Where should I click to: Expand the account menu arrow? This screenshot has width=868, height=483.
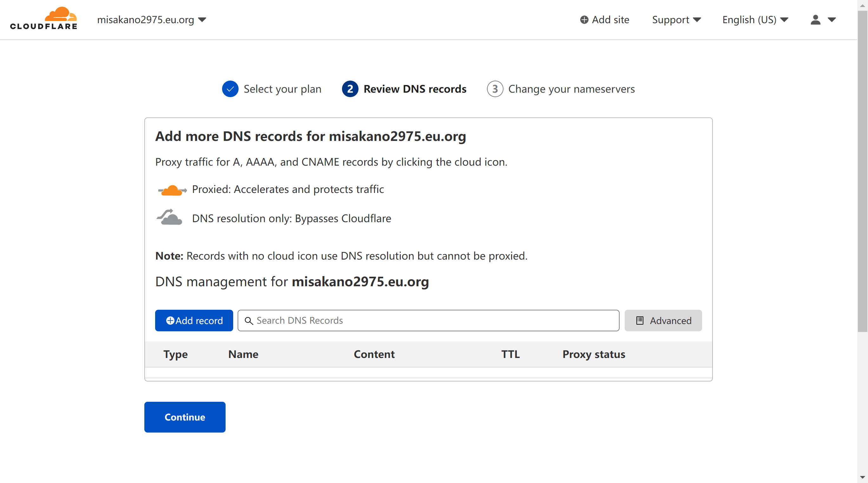click(832, 20)
